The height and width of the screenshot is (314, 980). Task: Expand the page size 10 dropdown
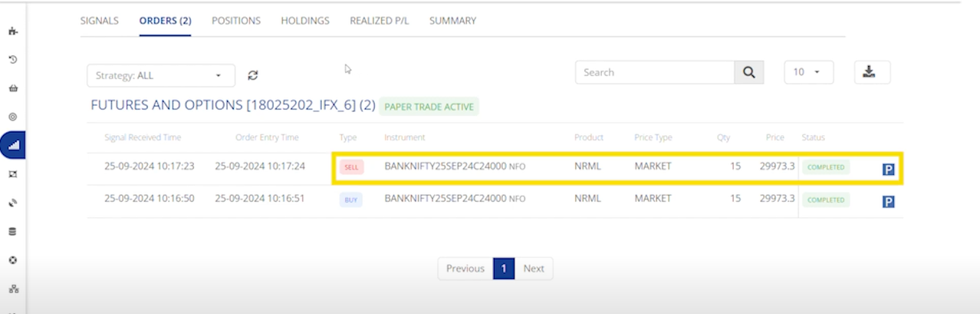point(808,72)
